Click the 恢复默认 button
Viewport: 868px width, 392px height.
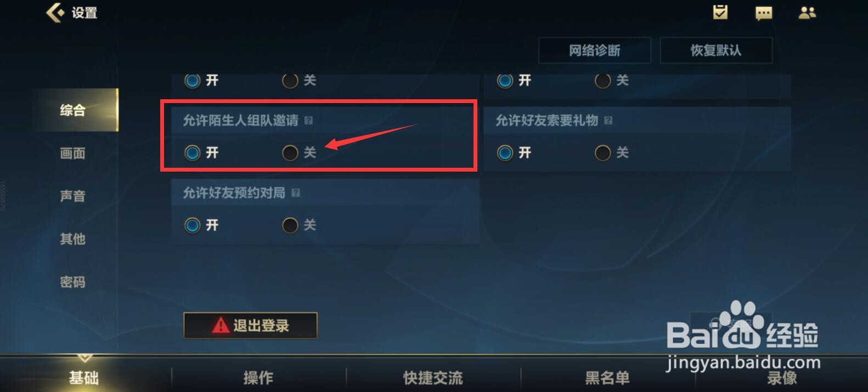[716, 50]
